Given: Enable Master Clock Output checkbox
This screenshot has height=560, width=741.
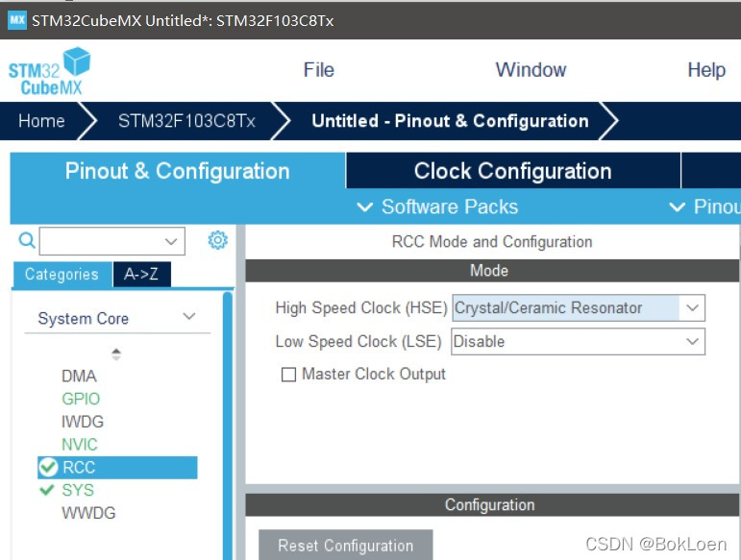Looking at the screenshot, I should click(x=288, y=375).
